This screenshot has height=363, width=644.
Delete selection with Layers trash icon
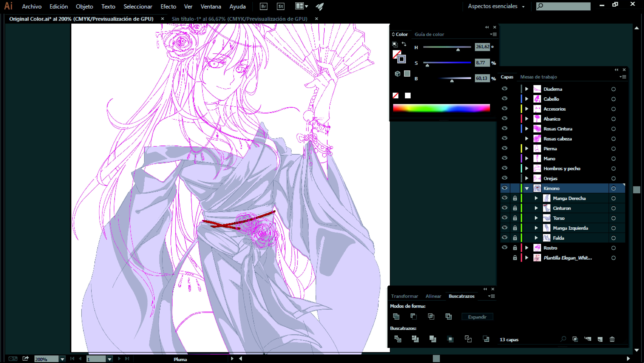[x=612, y=339]
